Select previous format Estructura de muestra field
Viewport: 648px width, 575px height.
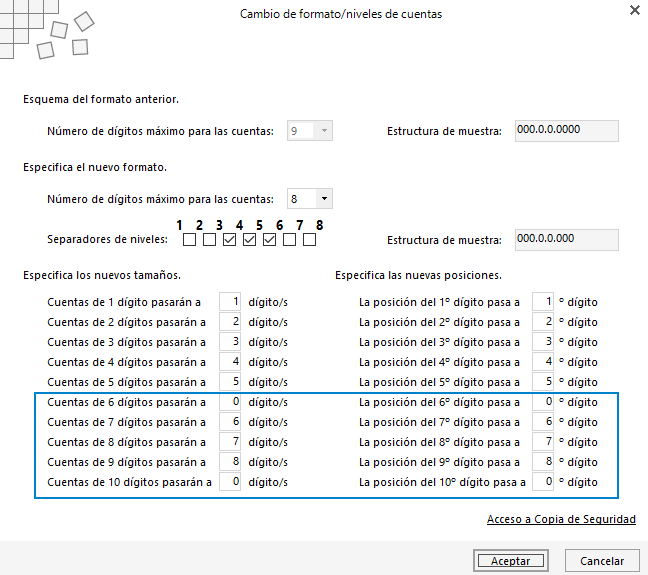click(x=567, y=131)
